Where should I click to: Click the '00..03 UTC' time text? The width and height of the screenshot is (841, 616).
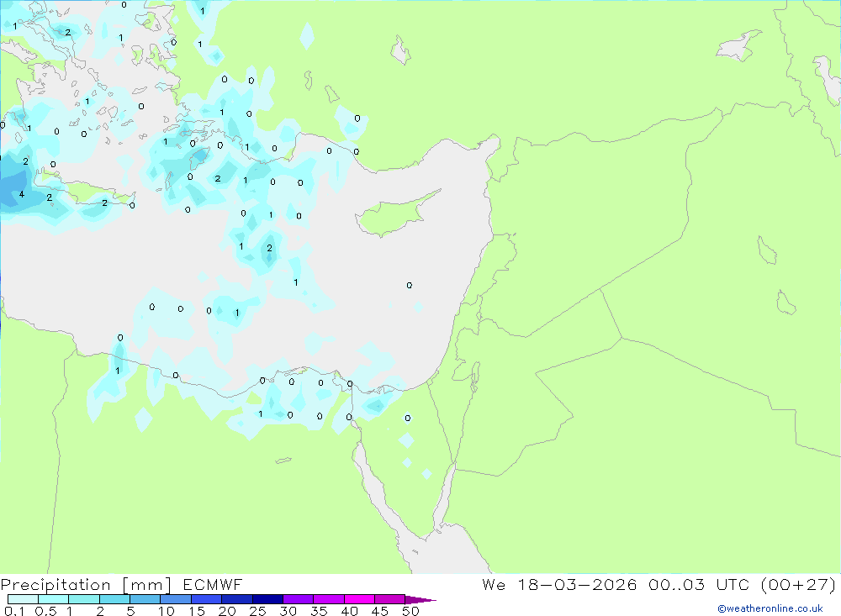[x=698, y=585]
